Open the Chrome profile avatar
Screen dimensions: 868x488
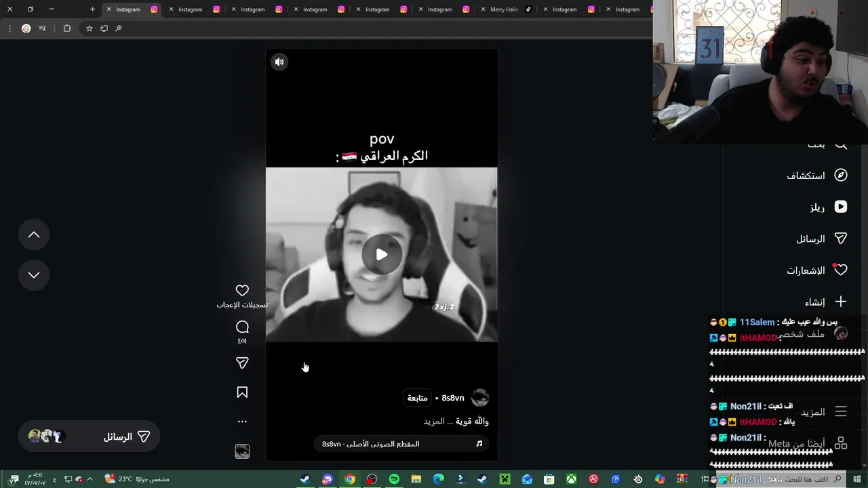click(x=26, y=28)
